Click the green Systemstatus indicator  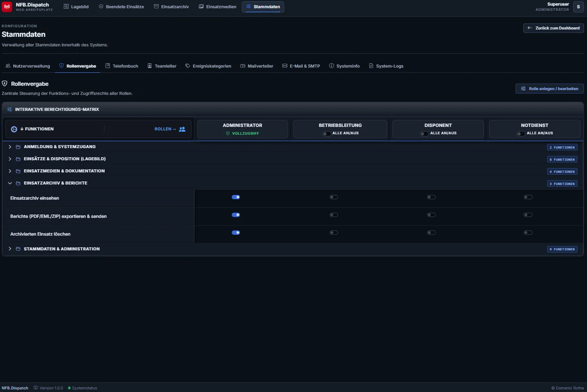click(x=69, y=388)
